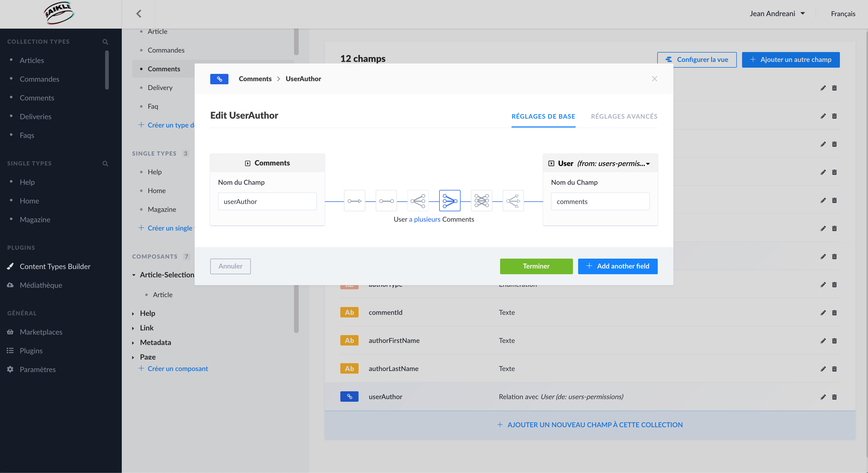Click the green Terminer button
The width and height of the screenshot is (868, 473).
pyautogui.click(x=536, y=266)
